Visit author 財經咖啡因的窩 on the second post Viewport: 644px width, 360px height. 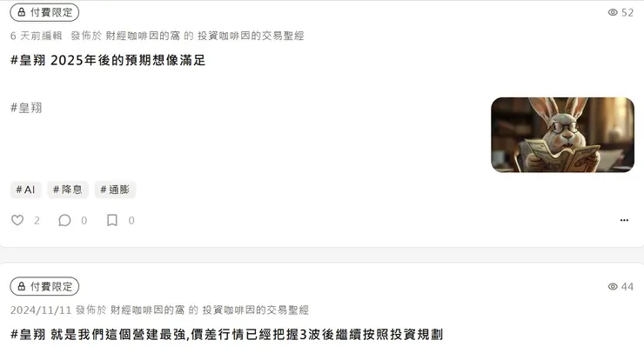tap(147, 310)
